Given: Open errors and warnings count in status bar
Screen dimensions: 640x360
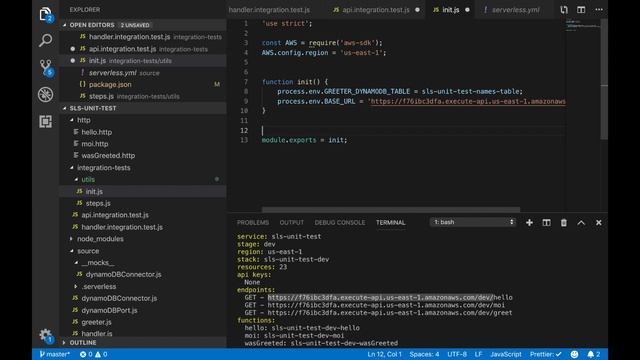Looking at the screenshot, I should [x=93, y=354].
